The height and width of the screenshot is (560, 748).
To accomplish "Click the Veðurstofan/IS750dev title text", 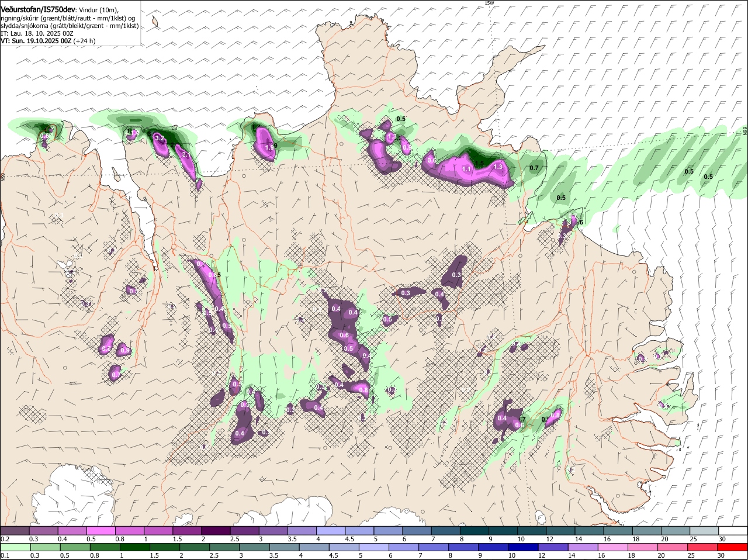I will point(38,9).
